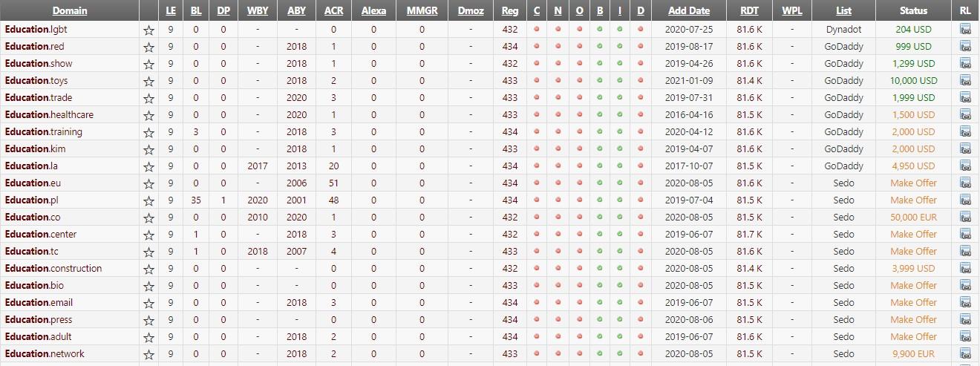Open related links icon for Education.red
The width and height of the screenshot is (980, 366).
pyautogui.click(x=965, y=46)
